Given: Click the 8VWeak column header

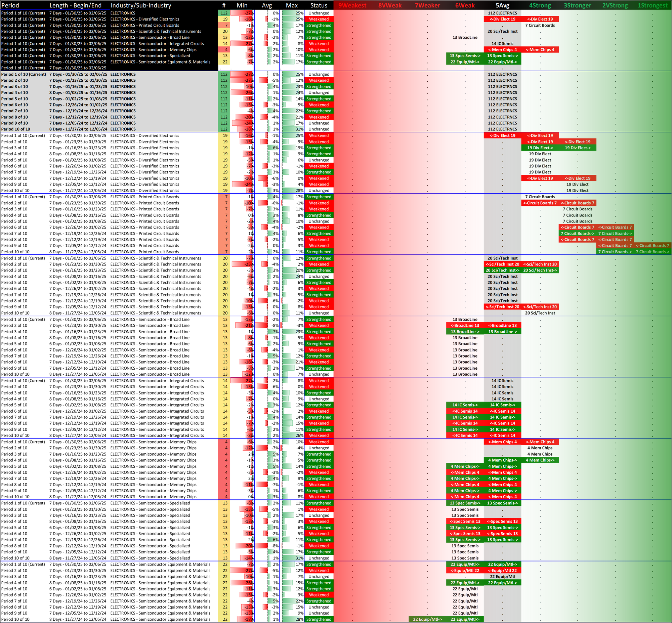Looking at the screenshot, I should (x=390, y=5).
